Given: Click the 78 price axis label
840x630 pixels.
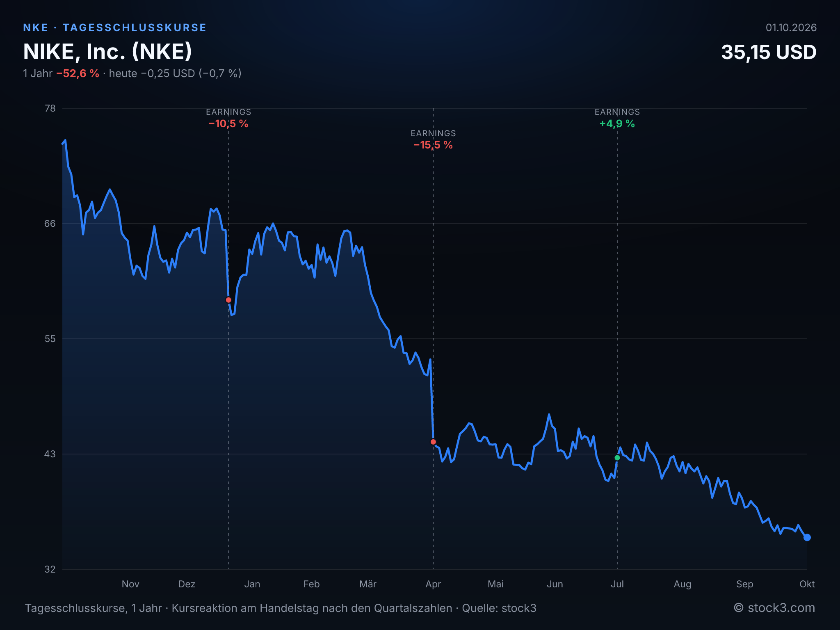Looking at the screenshot, I should click(50, 108).
